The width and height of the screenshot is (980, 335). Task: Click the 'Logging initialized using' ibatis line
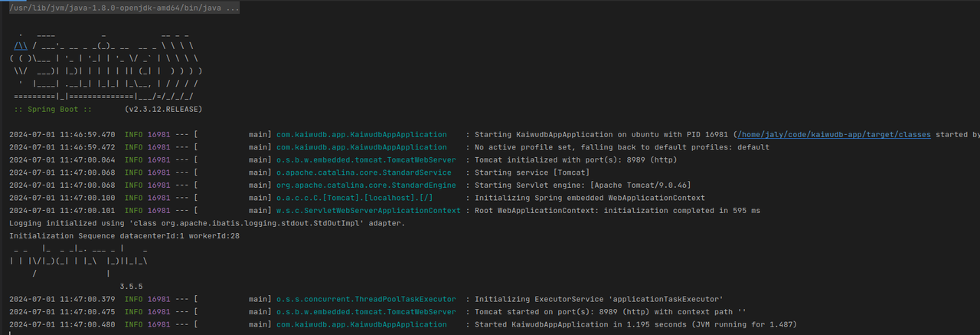click(207, 223)
